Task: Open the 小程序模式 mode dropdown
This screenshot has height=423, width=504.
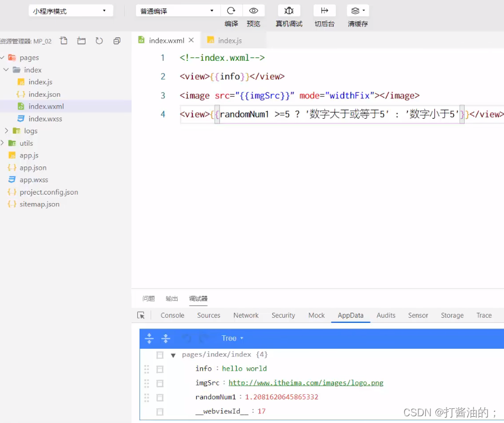Action: tap(71, 11)
